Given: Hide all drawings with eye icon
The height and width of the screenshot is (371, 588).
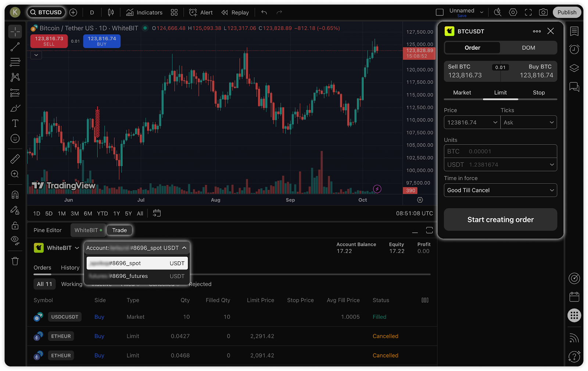Looking at the screenshot, I should pos(15,240).
